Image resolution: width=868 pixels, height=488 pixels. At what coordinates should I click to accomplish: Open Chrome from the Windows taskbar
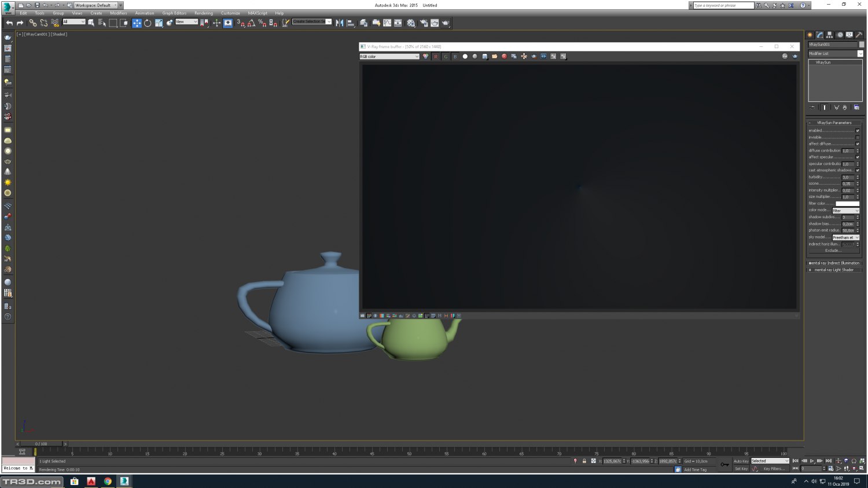(108, 481)
